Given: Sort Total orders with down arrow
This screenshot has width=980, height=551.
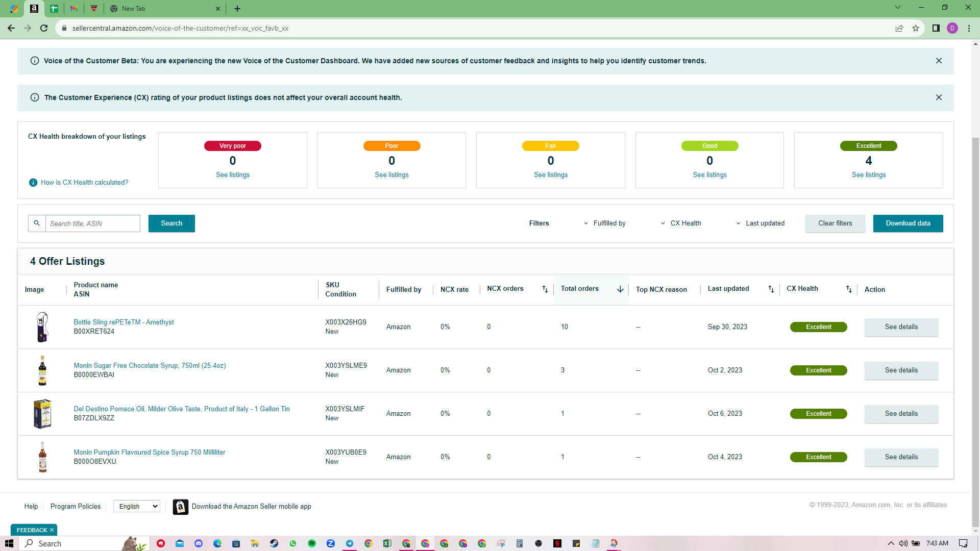Looking at the screenshot, I should pyautogui.click(x=620, y=289).
